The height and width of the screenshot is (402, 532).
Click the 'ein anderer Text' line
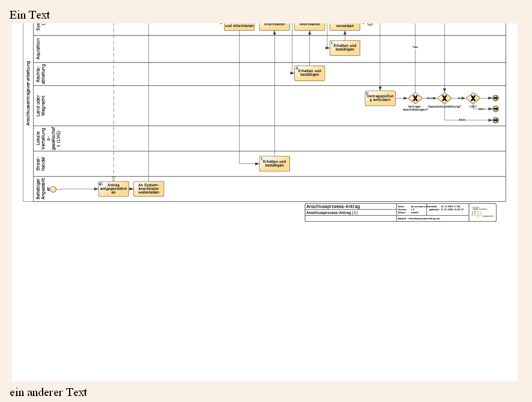pyautogui.click(x=49, y=392)
